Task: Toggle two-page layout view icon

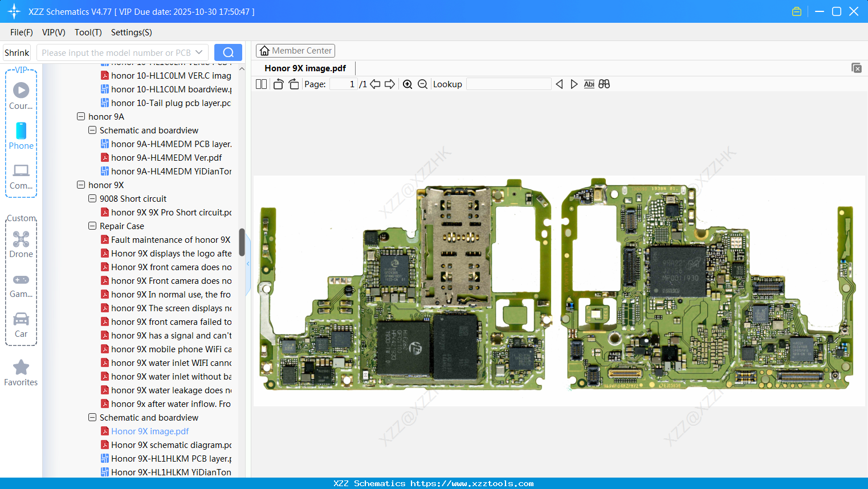Action: 261,84
